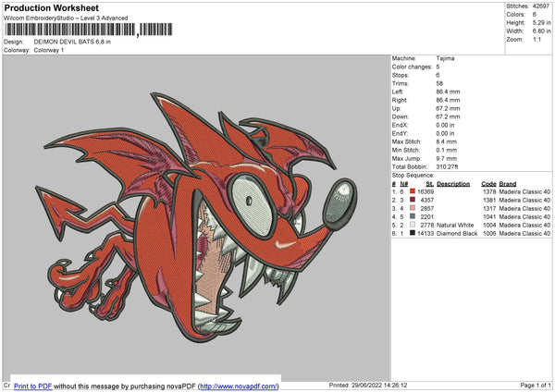Click the 'EndY:' label

[400, 133]
